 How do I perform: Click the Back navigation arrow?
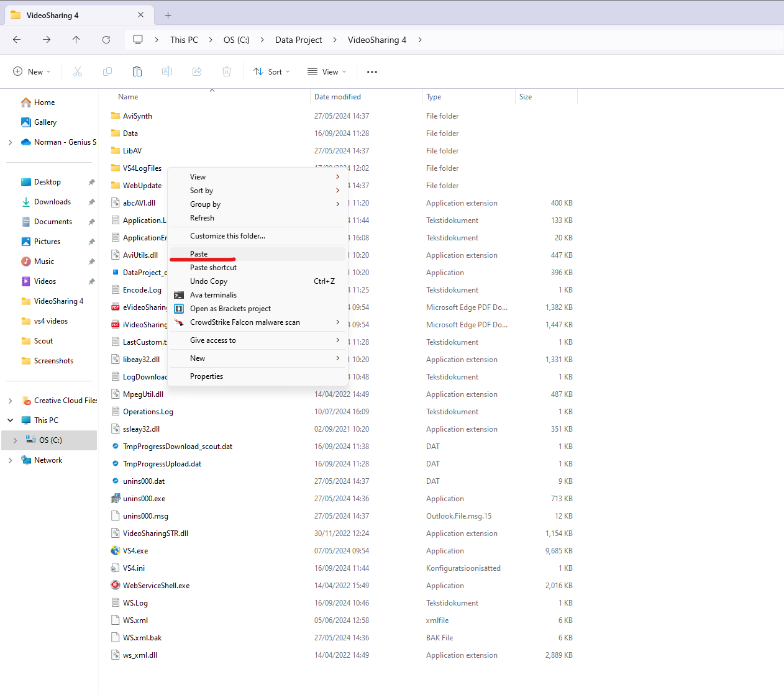click(17, 40)
